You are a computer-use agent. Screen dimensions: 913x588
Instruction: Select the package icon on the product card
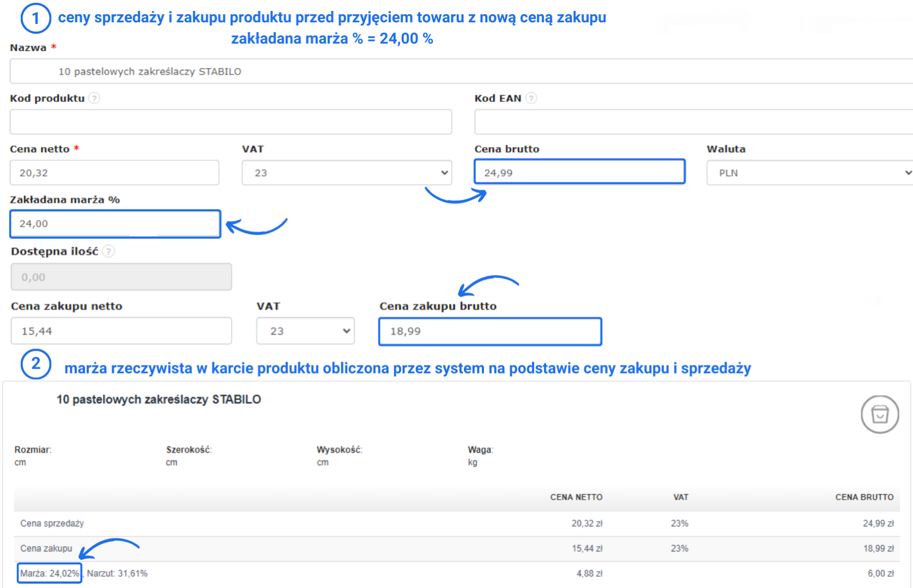coord(879,414)
